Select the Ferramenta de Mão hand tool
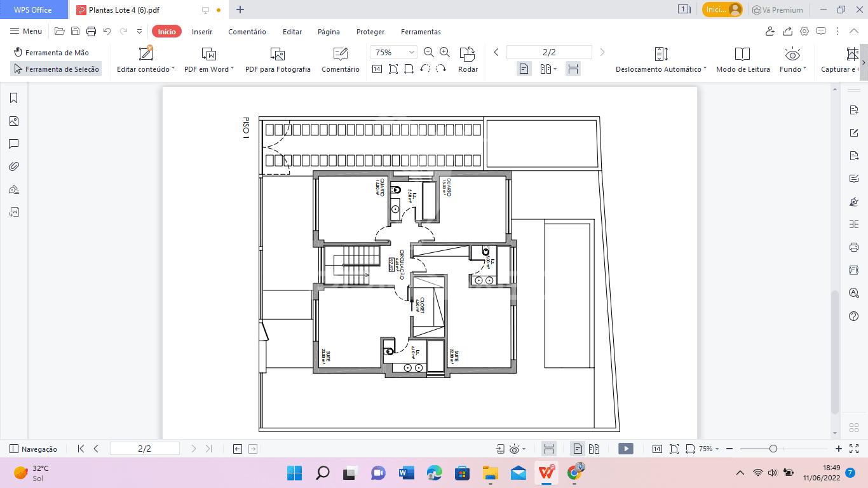Image resolution: width=868 pixels, height=488 pixels. [51, 53]
